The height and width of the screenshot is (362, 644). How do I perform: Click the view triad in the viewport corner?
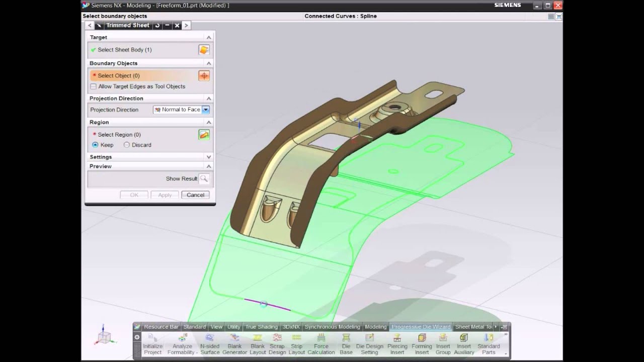point(104,336)
